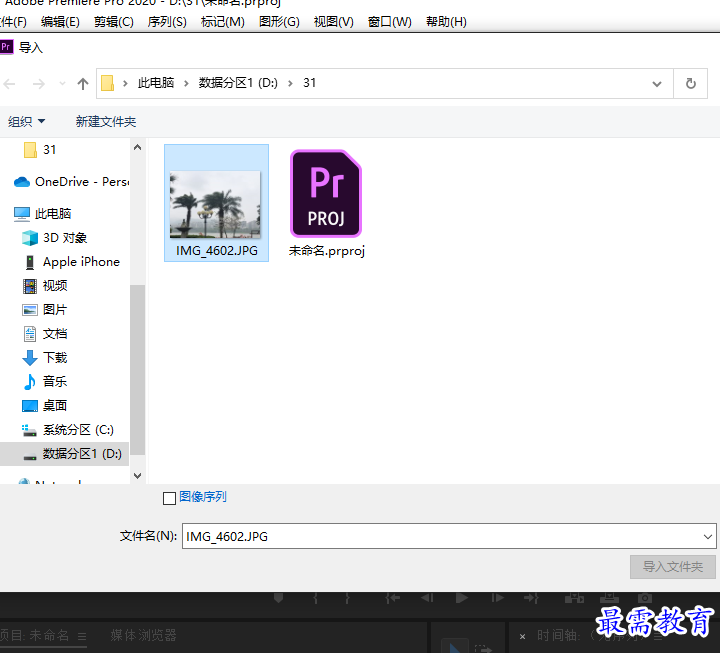Click the 桌面 desktop icon
720x653 pixels.
30,406
